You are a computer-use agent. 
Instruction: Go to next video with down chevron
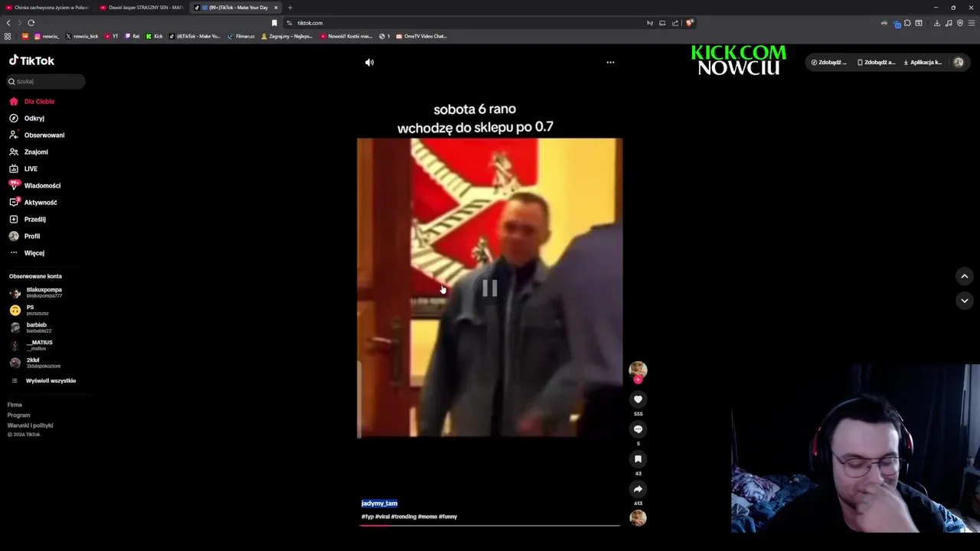click(964, 301)
